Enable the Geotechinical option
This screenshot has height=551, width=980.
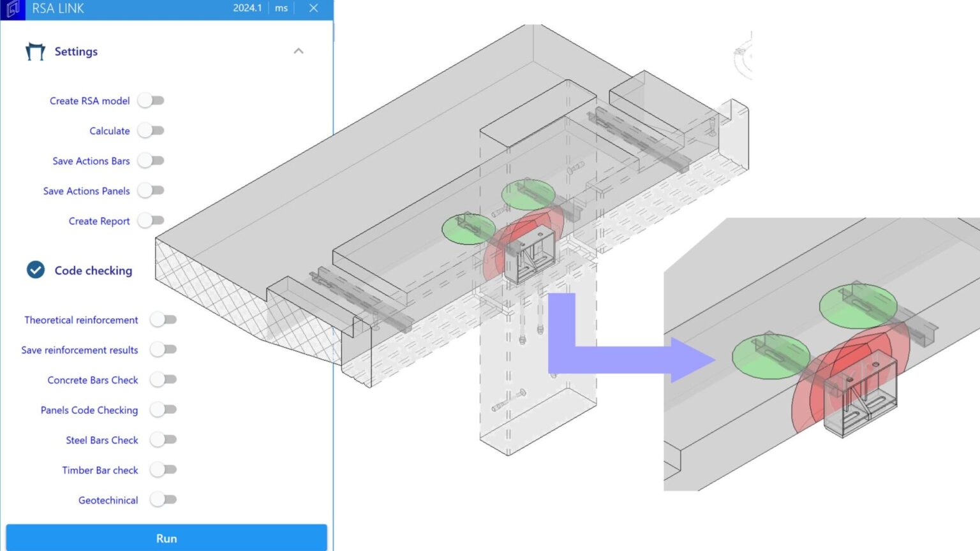click(x=163, y=500)
